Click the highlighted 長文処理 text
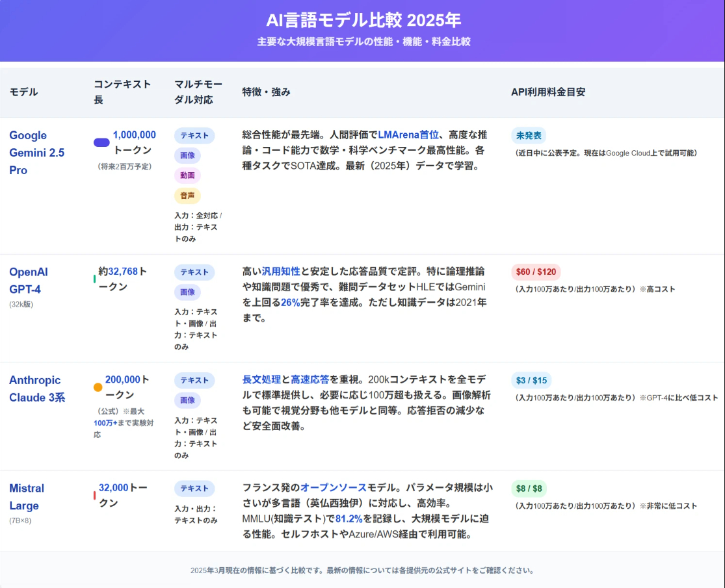This screenshot has height=588, width=725. (261, 379)
